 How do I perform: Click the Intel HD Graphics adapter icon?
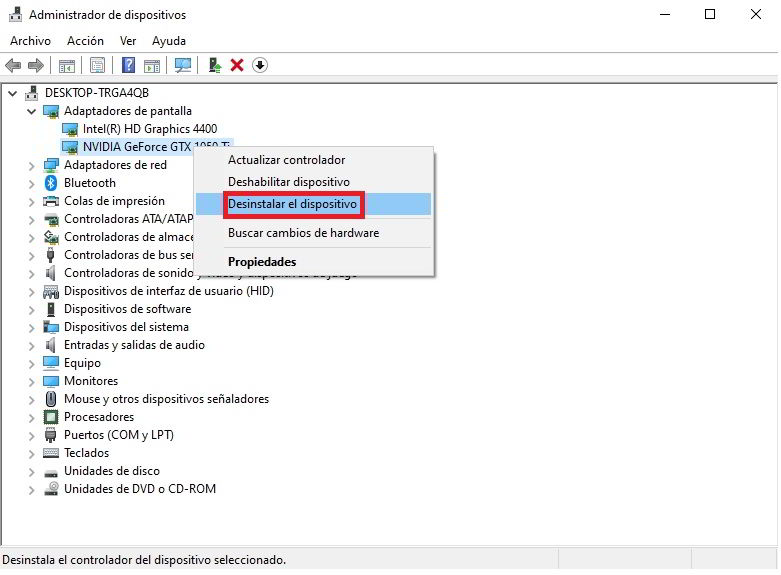[x=70, y=129]
